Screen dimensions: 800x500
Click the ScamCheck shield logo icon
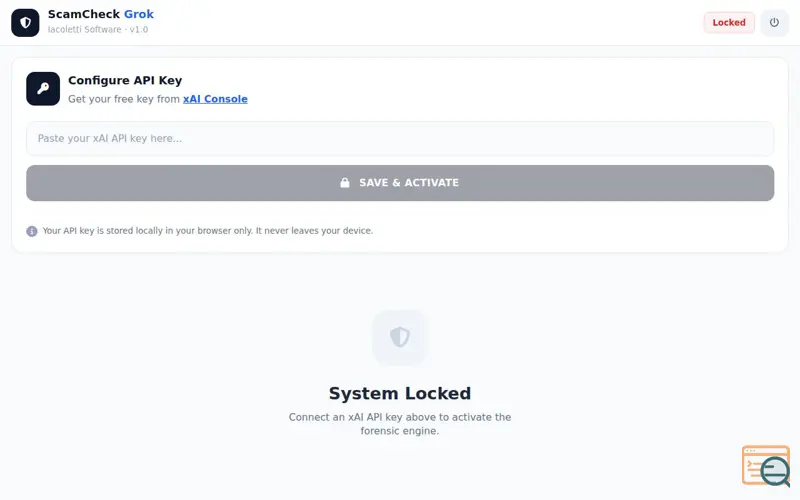pos(25,22)
